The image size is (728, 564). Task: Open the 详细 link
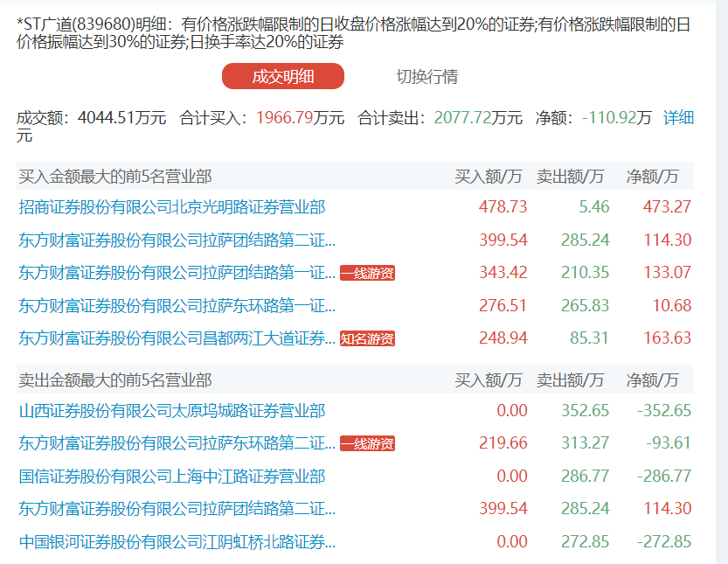click(678, 117)
